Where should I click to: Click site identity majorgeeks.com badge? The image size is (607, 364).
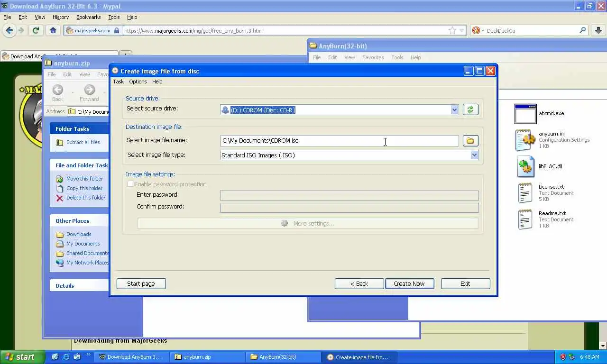(92, 31)
